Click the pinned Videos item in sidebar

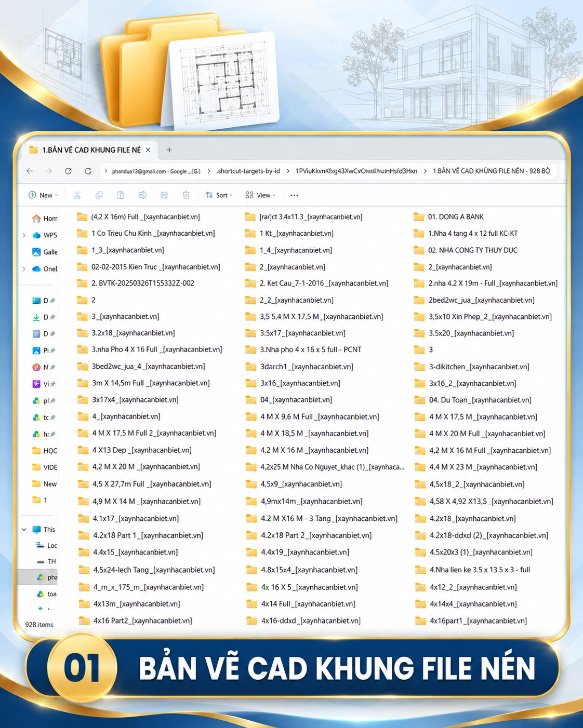point(44,384)
